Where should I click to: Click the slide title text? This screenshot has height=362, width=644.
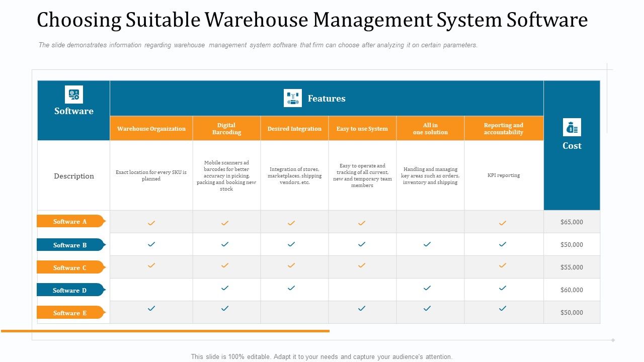[x=312, y=20]
